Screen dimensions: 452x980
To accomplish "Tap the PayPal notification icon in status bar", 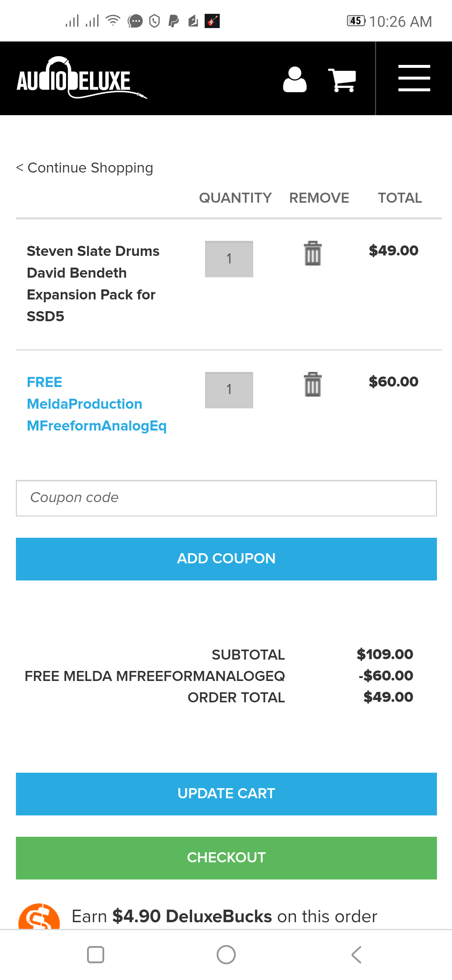I will (x=174, y=21).
